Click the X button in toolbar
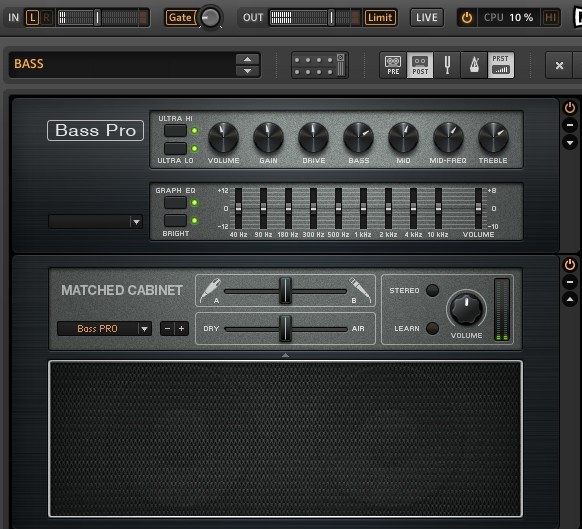The width and height of the screenshot is (582, 529). click(559, 66)
